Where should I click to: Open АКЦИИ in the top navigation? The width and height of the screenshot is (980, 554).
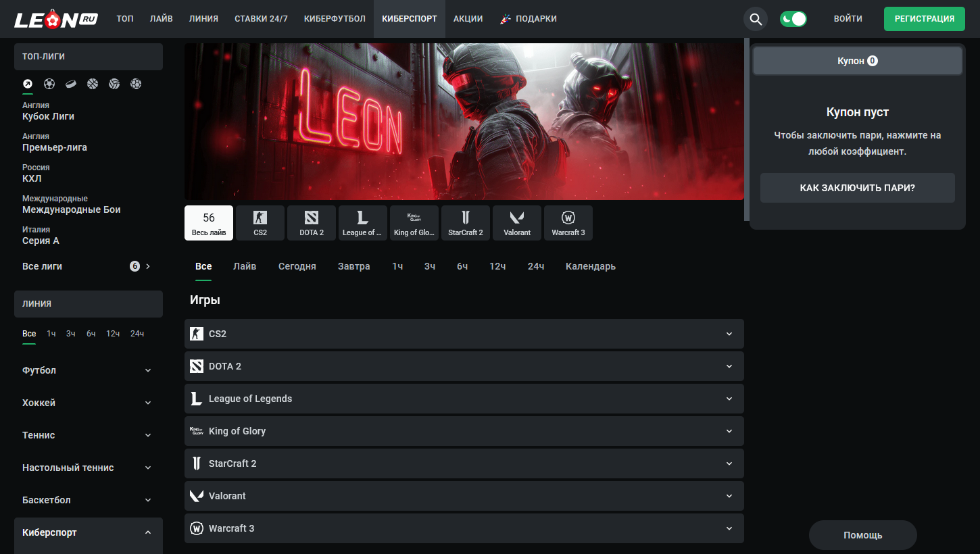coord(468,19)
